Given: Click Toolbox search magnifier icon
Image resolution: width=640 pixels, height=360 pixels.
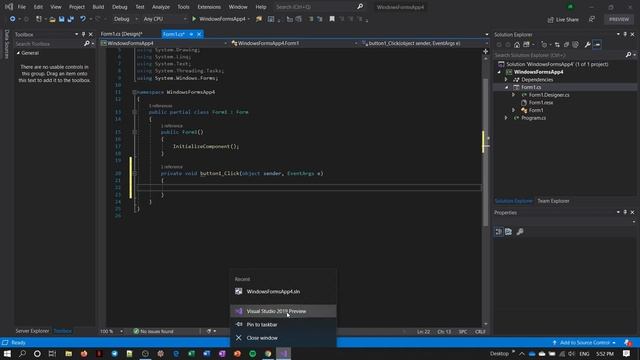Looking at the screenshot, I should (x=87, y=44).
